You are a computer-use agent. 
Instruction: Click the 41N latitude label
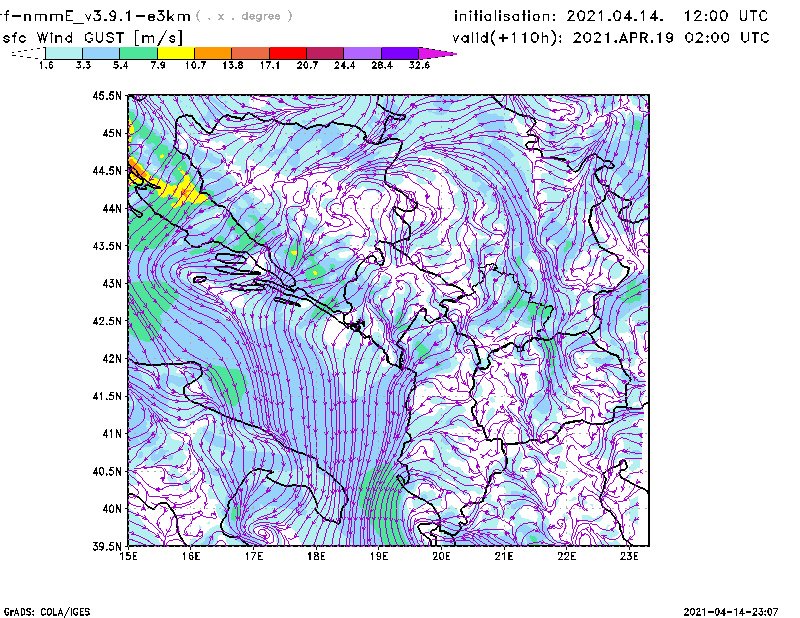coord(112,434)
